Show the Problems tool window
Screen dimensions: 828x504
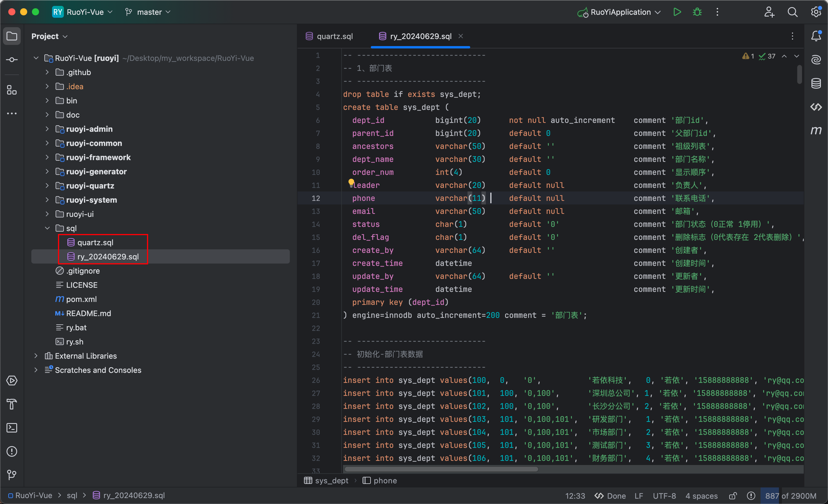point(12,451)
